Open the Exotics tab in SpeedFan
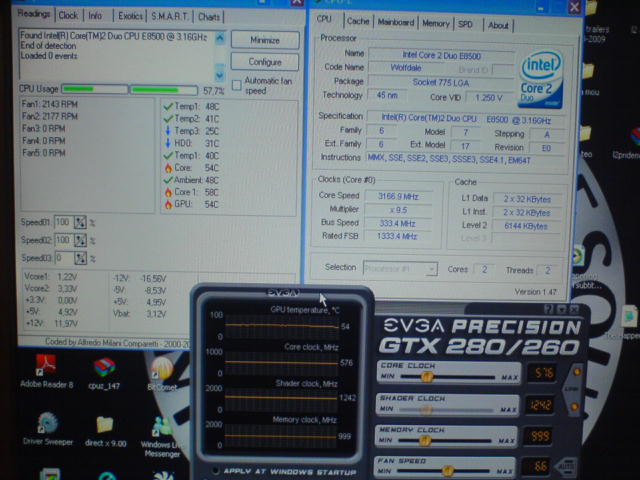640x480 pixels. tap(130, 16)
